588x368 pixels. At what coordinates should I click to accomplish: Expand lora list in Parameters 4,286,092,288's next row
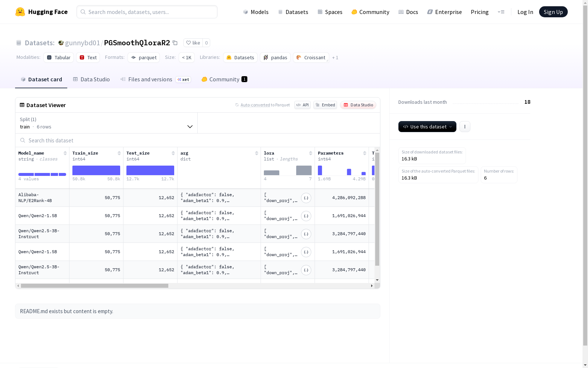click(x=306, y=216)
